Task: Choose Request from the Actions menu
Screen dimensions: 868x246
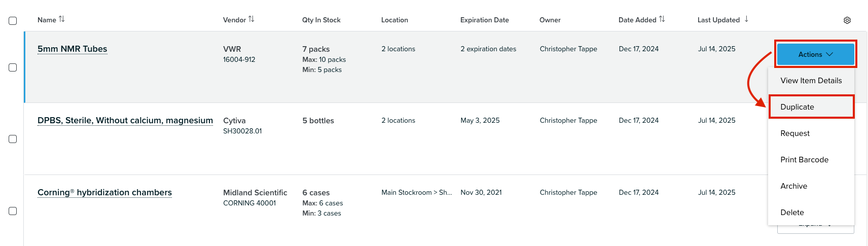Action: [x=795, y=133]
